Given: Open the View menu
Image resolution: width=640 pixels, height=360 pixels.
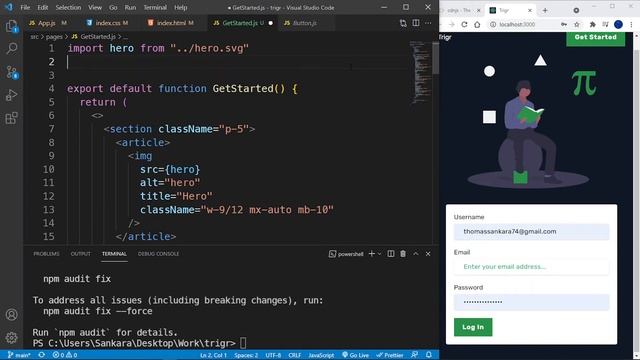Looking at the screenshot, I should tap(95, 7).
